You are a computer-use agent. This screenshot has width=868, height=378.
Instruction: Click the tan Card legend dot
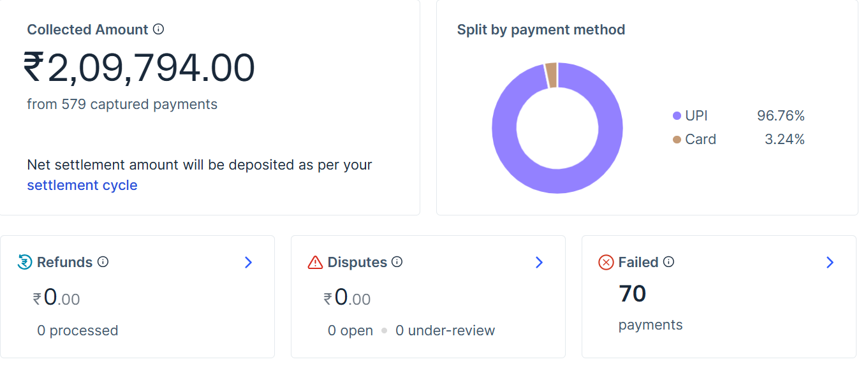[677, 140]
